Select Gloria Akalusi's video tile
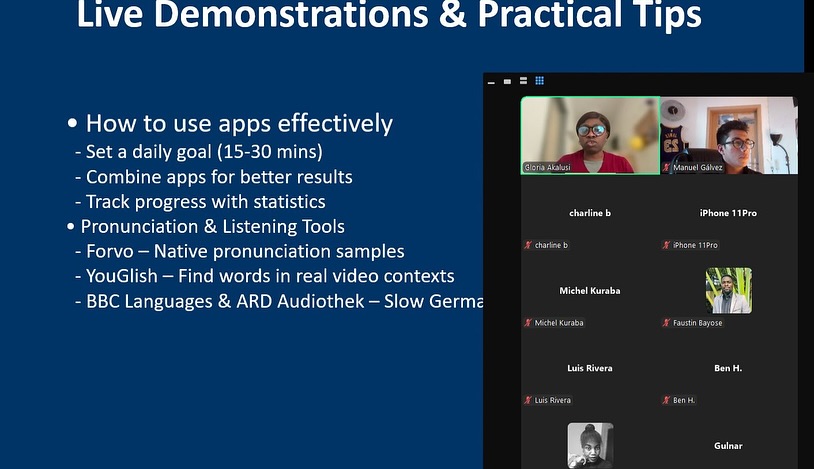814x469 pixels. [590, 135]
